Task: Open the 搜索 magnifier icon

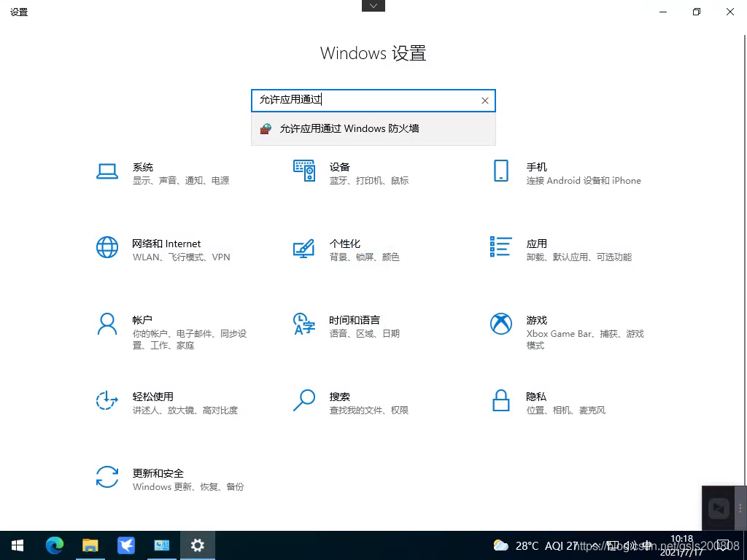Action: (x=304, y=400)
